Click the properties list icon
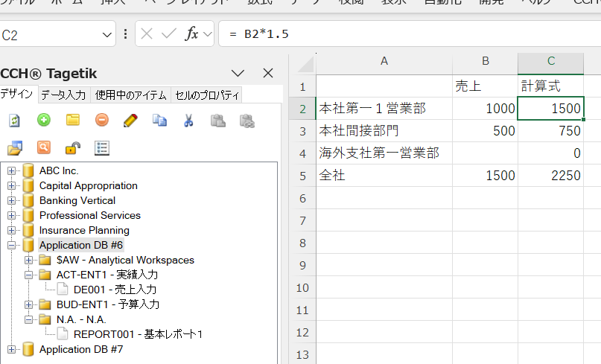This screenshot has height=364, width=601. (x=102, y=147)
